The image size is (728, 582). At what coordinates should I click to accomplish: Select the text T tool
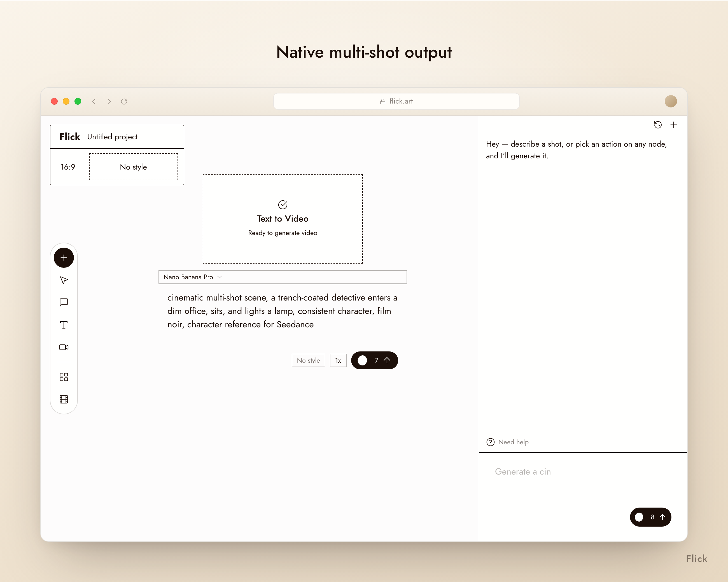pos(64,325)
